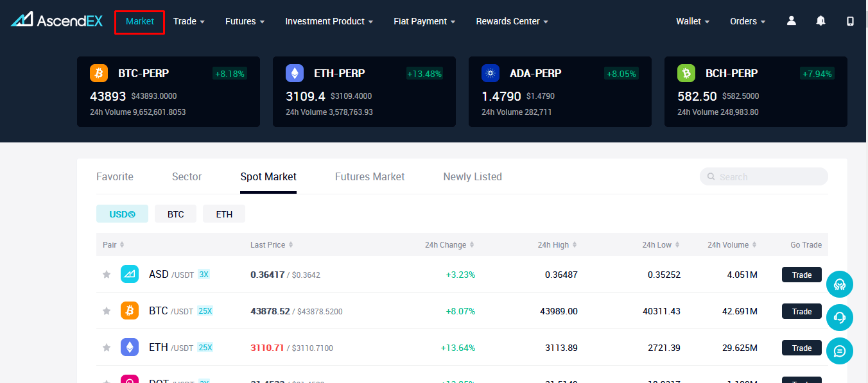Select the Newly Listed tab
868x383 pixels.
(473, 176)
